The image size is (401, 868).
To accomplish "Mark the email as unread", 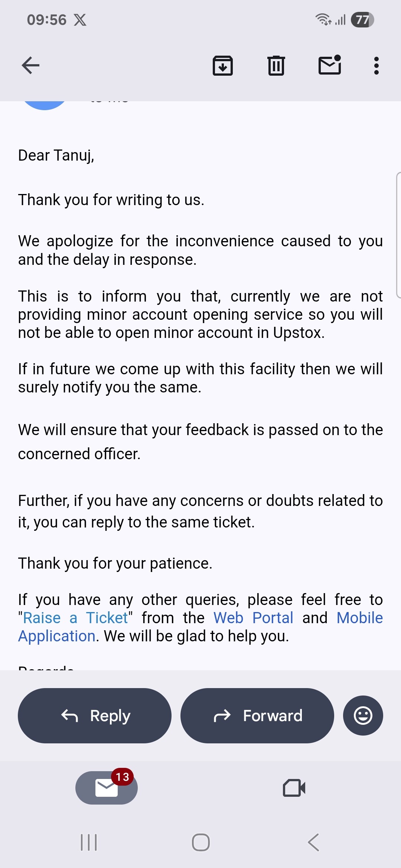I will [330, 65].
